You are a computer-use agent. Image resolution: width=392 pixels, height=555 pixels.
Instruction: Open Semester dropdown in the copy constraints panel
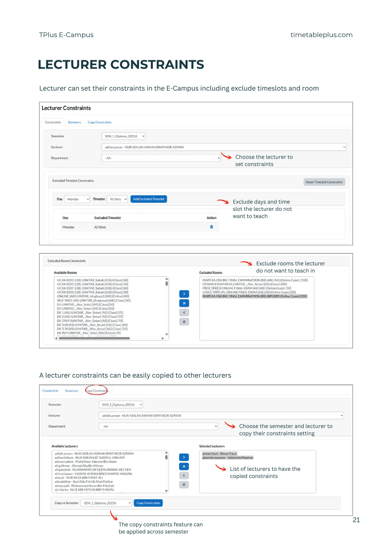pyautogui.click(x=121, y=405)
